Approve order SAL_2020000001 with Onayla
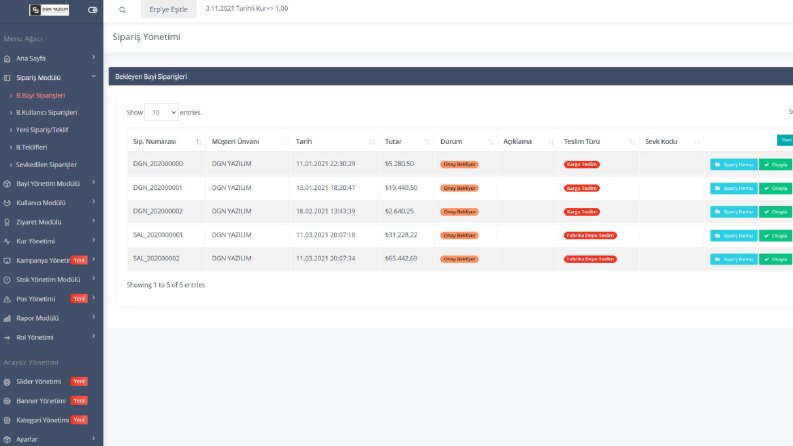 [775, 236]
